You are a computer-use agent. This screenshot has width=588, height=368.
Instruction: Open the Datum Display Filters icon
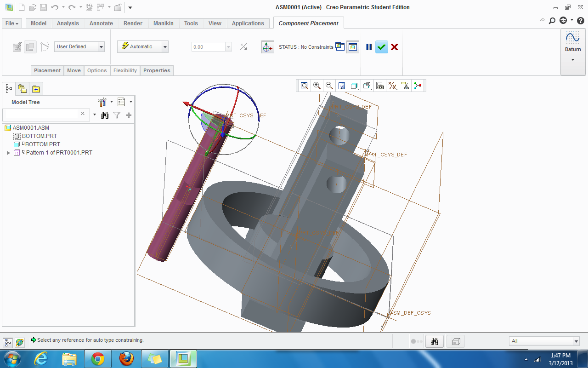pyautogui.click(x=392, y=86)
